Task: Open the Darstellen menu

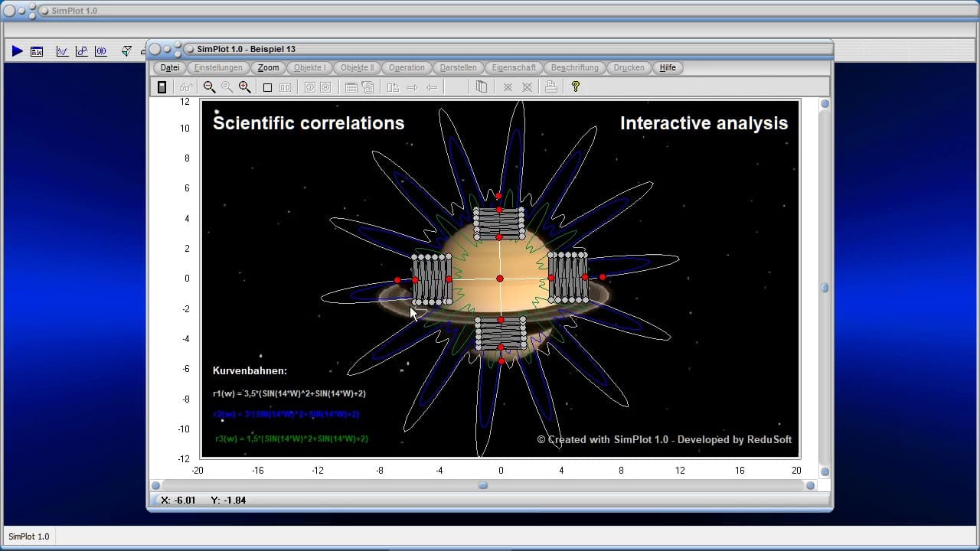Action: (459, 67)
